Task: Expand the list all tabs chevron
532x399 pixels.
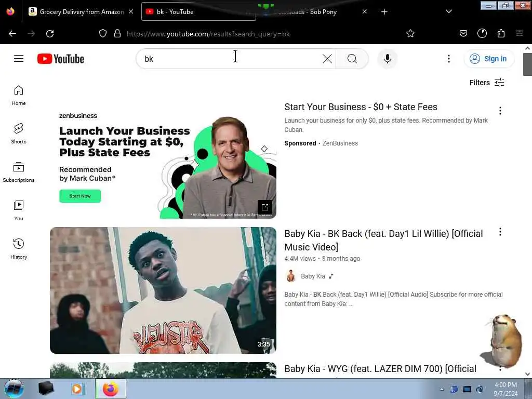Action: pos(448,11)
